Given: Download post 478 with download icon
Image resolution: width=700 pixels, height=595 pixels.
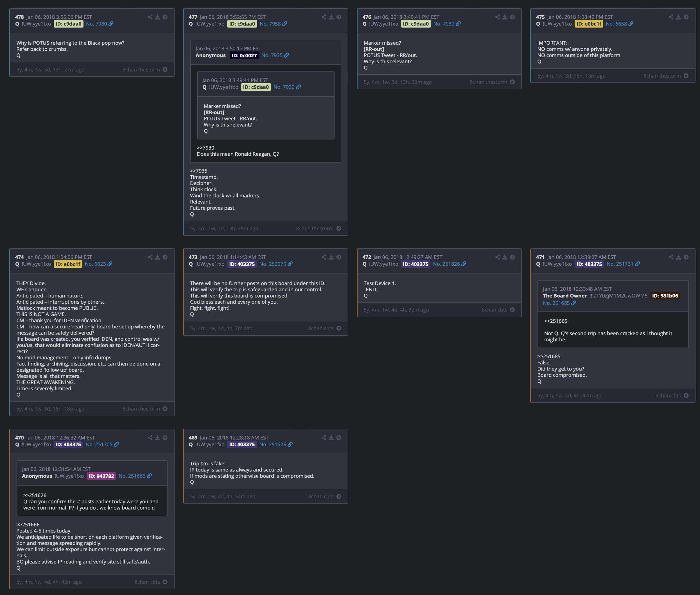Looking at the screenshot, I should 157,17.
